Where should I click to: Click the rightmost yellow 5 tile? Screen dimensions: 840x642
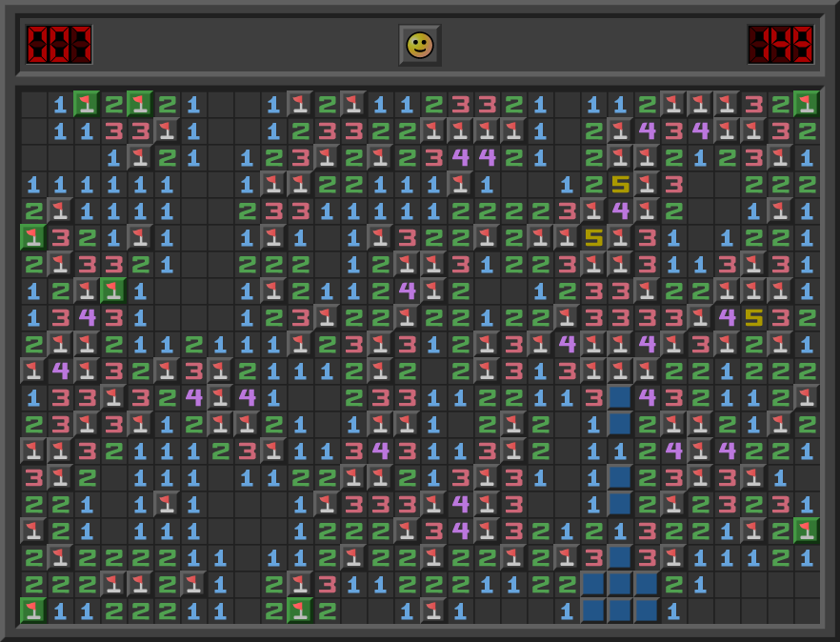753,317
